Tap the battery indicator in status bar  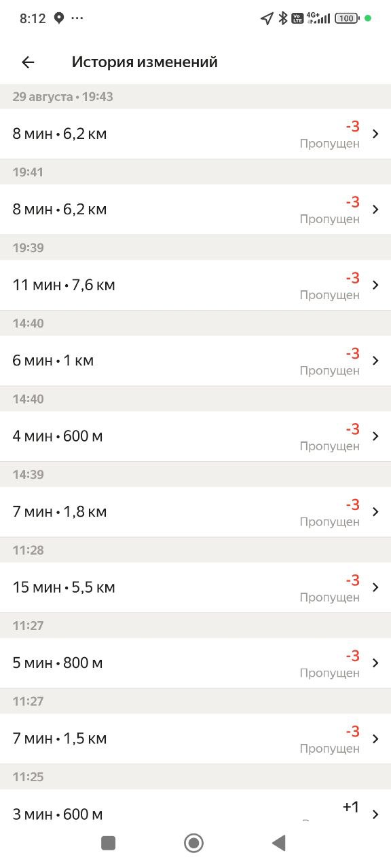tap(347, 18)
